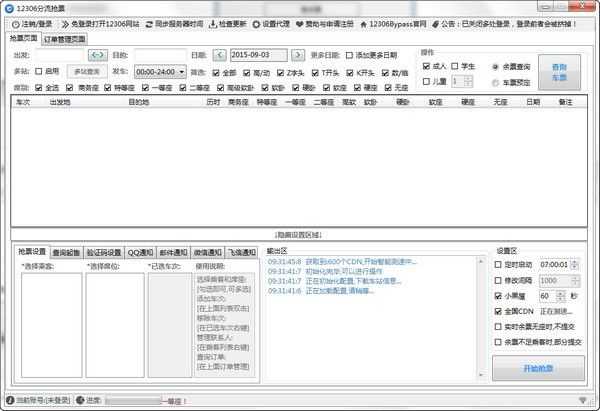
Task: Swap departure and destination stations button
Action: tap(98, 55)
